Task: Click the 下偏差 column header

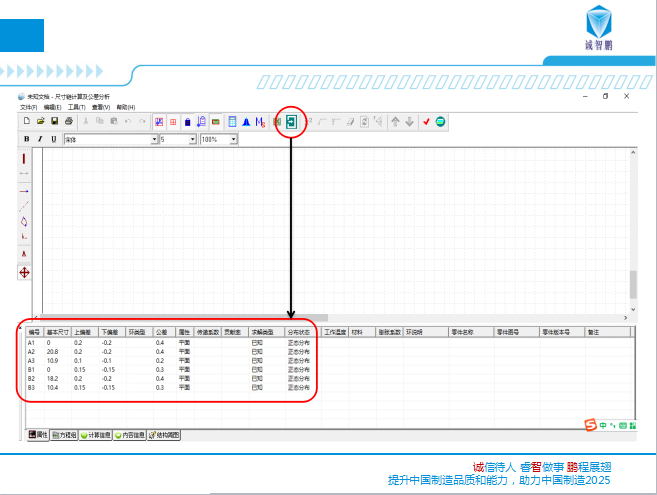Action: click(x=112, y=332)
